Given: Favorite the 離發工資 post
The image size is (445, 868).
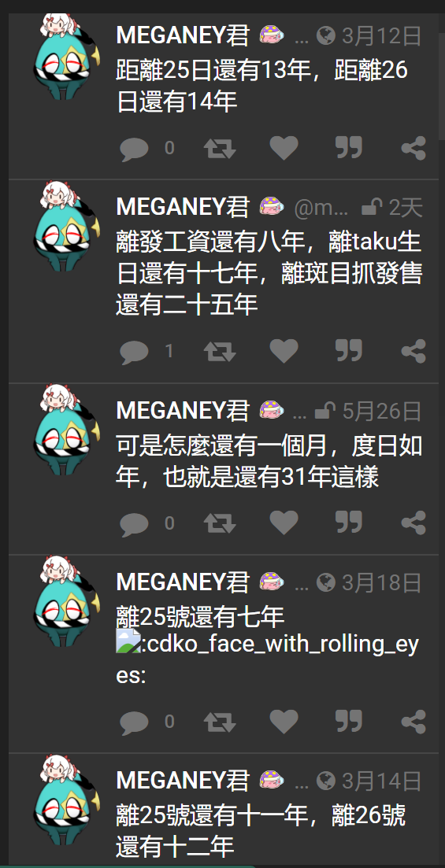Looking at the screenshot, I should [x=284, y=352].
